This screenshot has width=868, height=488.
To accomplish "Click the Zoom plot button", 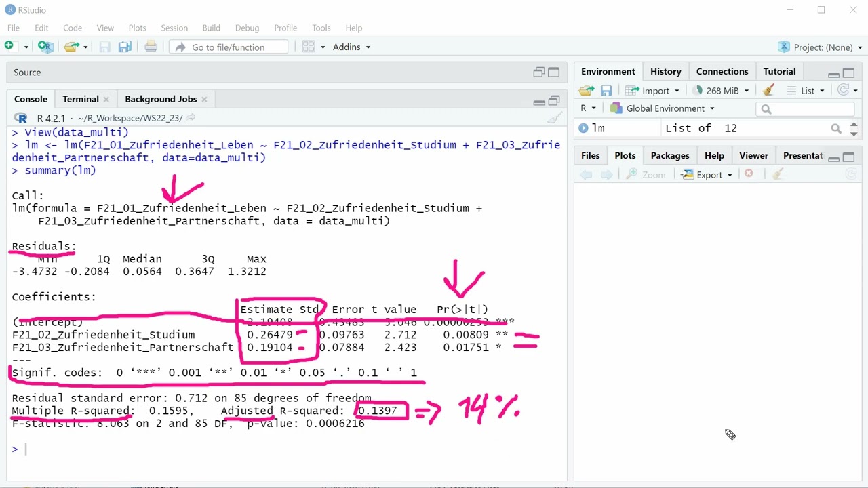I will coord(646,175).
